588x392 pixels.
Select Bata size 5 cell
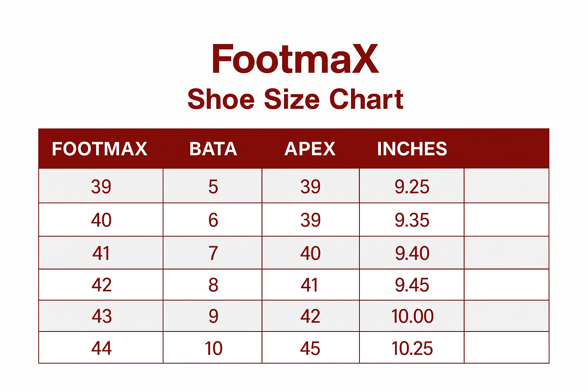pyautogui.click(x=213, y=187)
